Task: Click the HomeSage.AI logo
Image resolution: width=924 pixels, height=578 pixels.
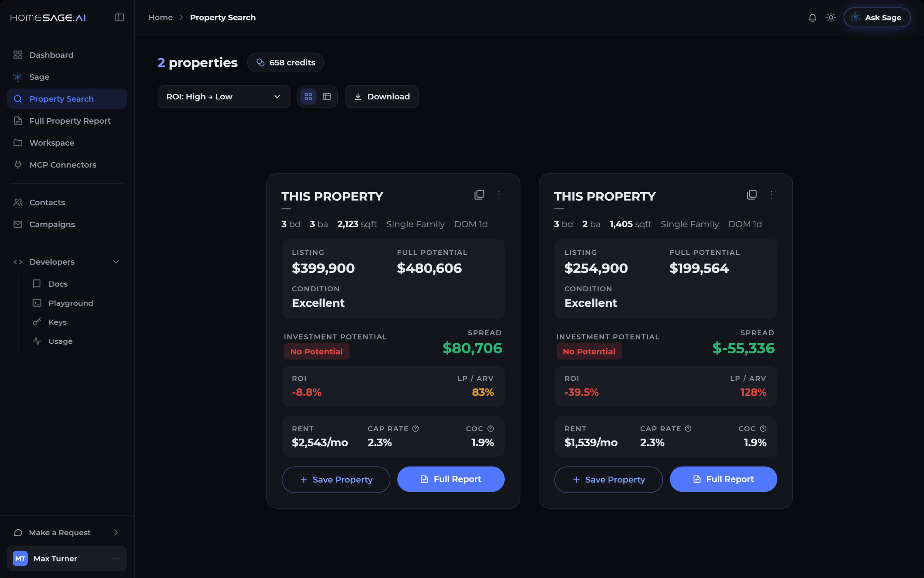Action: [48, 18]
